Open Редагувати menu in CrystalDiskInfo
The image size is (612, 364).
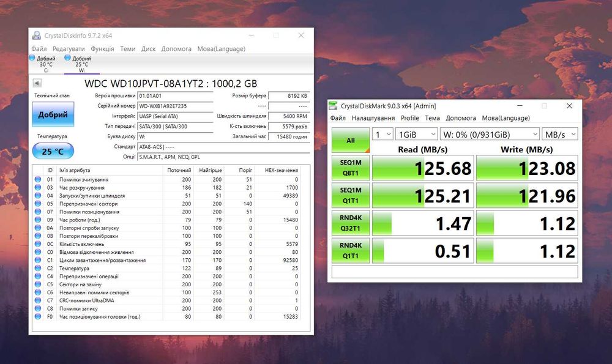(69, 49)
